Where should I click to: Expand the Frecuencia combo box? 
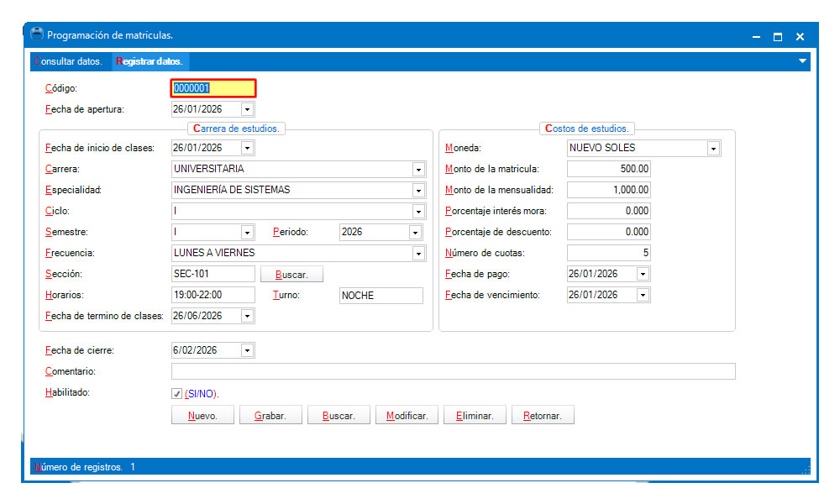[x=418, y=254]
